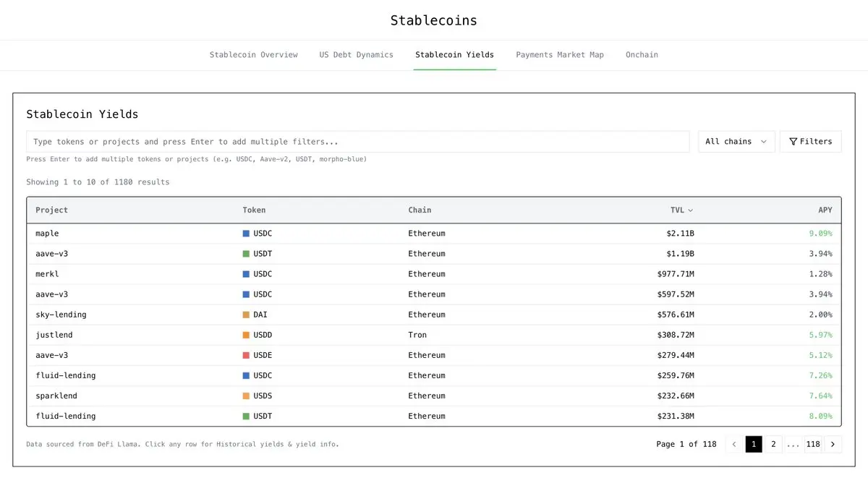Click the USDS token swatch icon
This screenshot has height=478, width=868.
point(246,396)
